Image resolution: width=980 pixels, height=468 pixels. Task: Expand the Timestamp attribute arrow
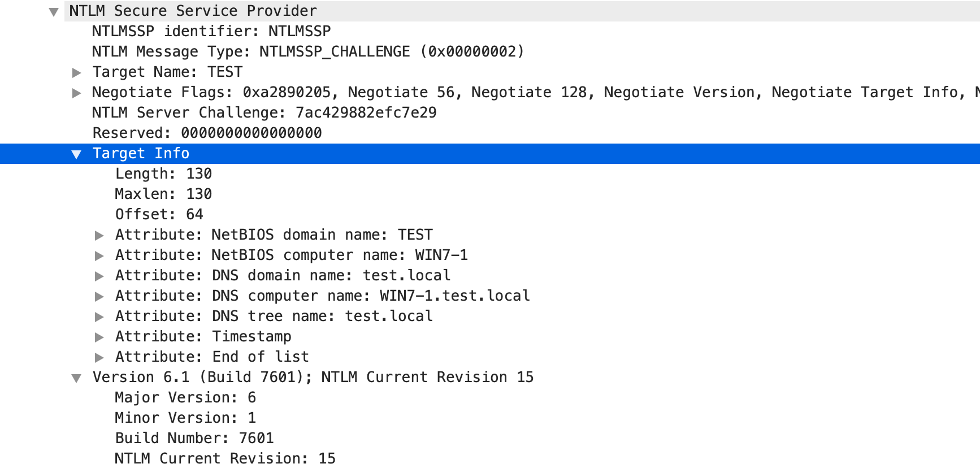click(x=99, y=337)
